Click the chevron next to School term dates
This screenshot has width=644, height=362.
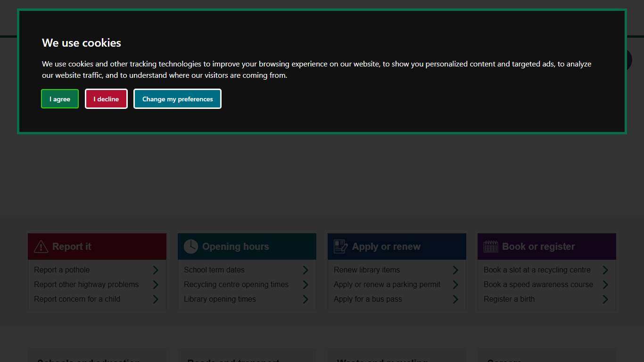tap(305, 270)
